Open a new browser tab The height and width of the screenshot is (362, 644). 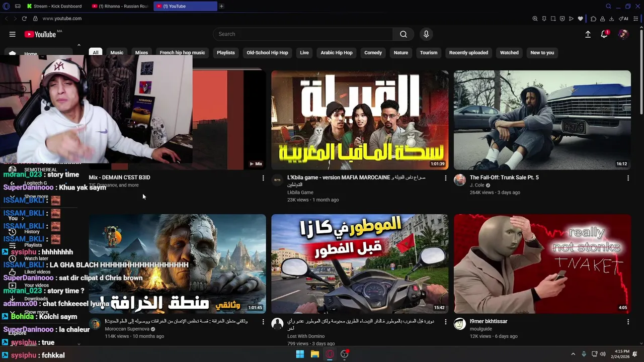pos(221,6)
